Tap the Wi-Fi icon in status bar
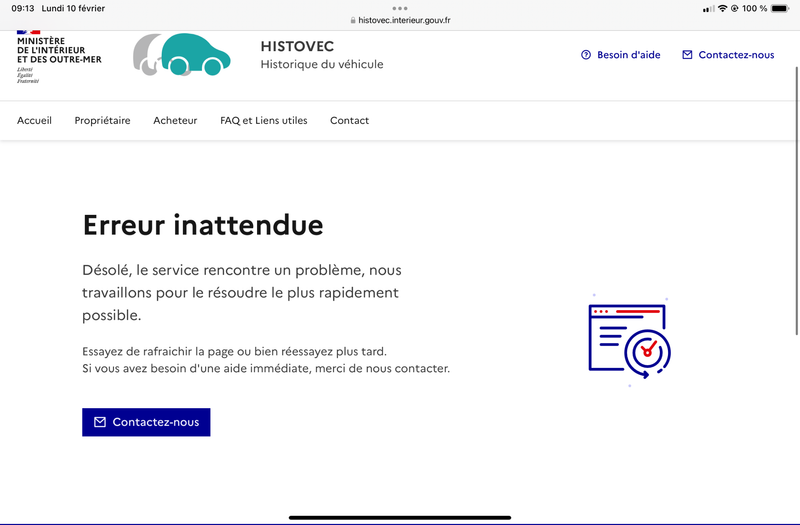The image size is (800, 525). pos(722,8)
